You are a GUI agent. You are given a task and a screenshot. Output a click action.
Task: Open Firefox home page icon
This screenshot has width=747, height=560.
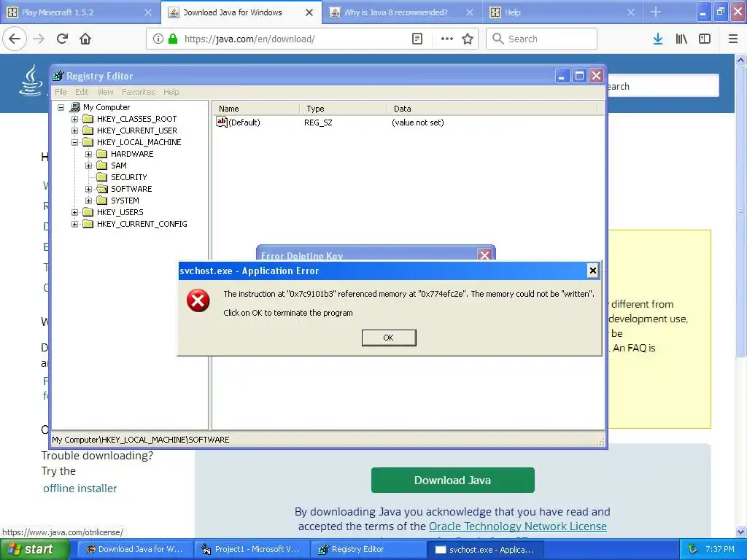click(85, 39)
